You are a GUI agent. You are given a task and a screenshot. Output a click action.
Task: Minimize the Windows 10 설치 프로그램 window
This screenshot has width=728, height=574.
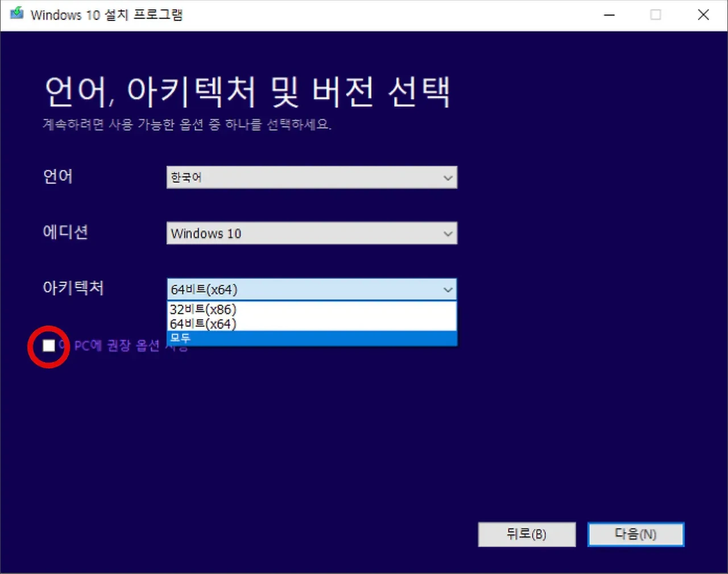click(609, 14)
